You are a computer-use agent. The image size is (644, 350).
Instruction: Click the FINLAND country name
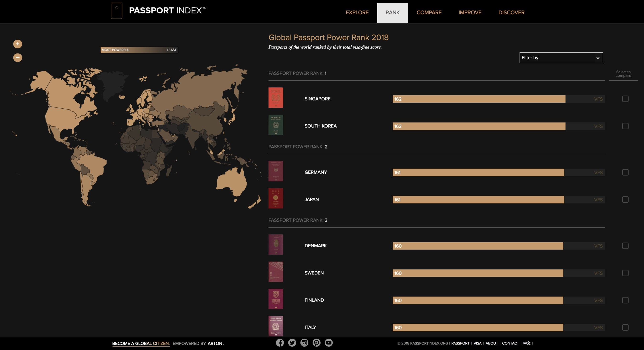pos(314,300)
